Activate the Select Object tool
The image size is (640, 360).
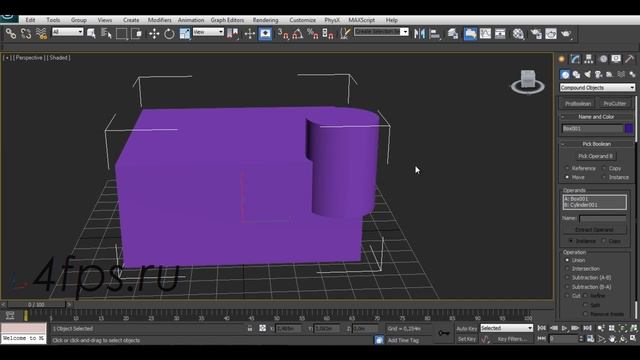click(91, 33)
